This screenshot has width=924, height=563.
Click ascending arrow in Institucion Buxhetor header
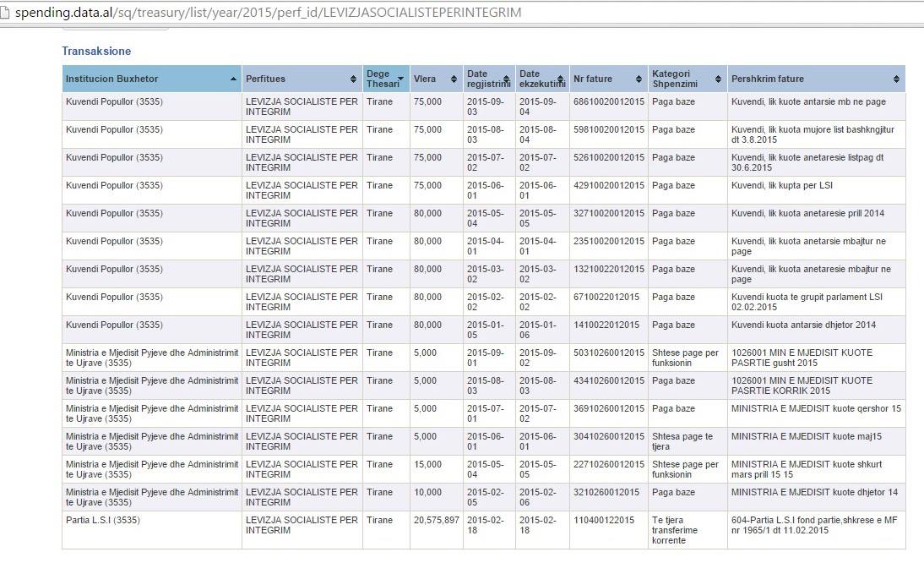233,79
